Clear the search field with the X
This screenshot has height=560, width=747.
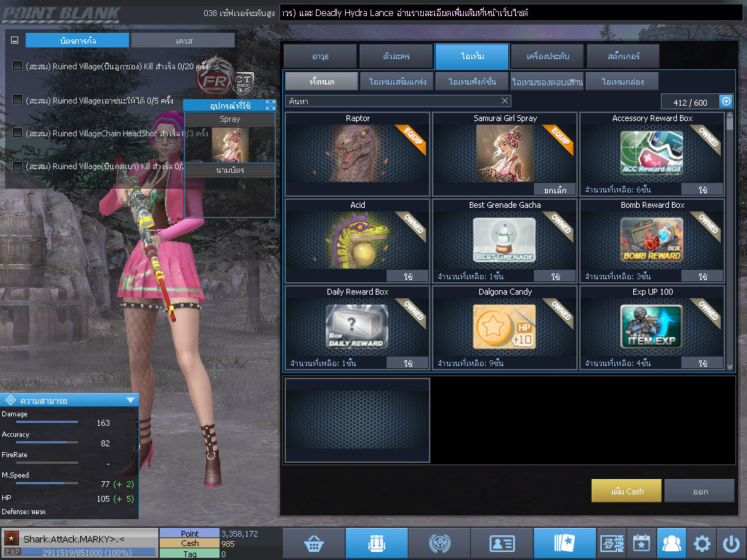505,101
